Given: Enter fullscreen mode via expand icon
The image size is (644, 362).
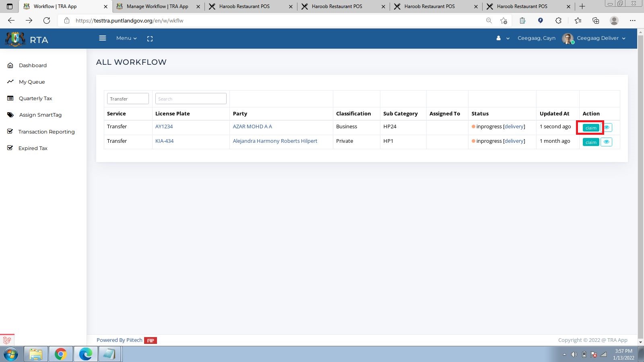Looking at the screenshot, I should click(150, 39).
